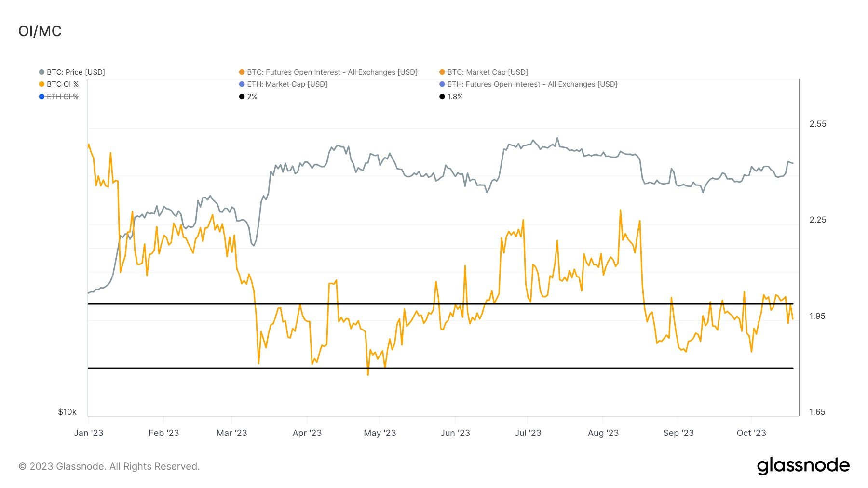
Task: Click the Mar '23 axis label
Action: point(231,433)
